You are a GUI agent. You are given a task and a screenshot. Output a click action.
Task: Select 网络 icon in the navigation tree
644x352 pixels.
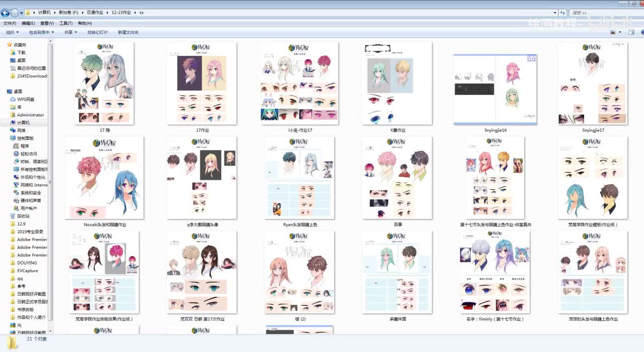point(13,130)
